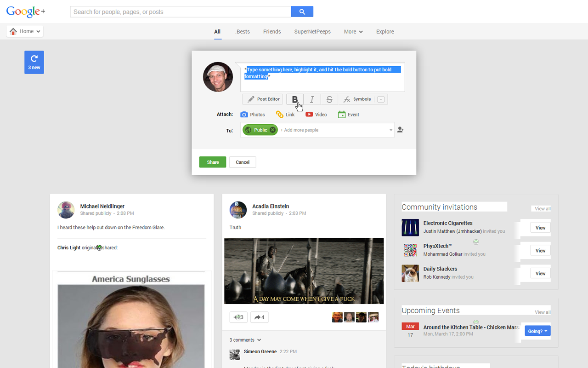Toggle +1 on Acadia Einstein's post
588x368 pixels.
coord(238,317)
